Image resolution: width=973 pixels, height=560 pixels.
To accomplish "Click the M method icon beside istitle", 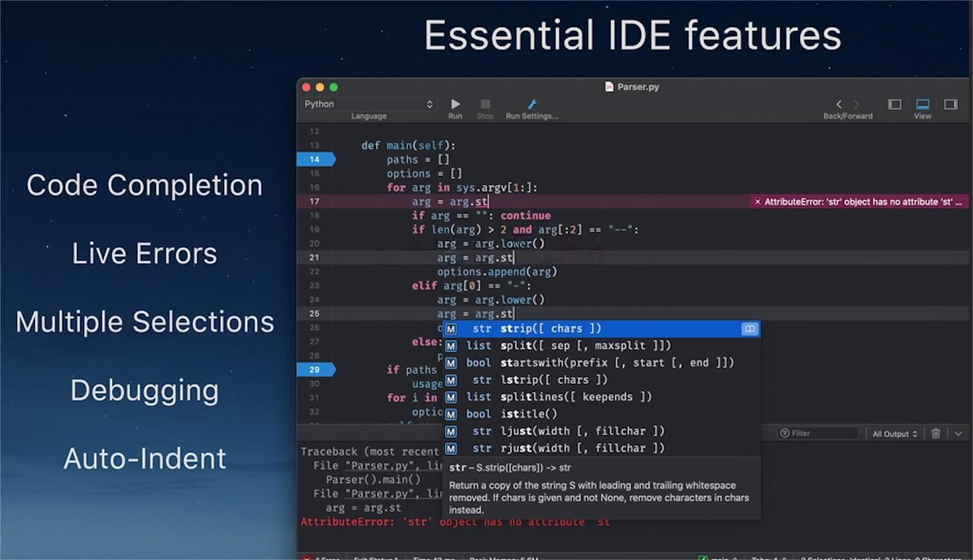I will [x=451, y=414].
